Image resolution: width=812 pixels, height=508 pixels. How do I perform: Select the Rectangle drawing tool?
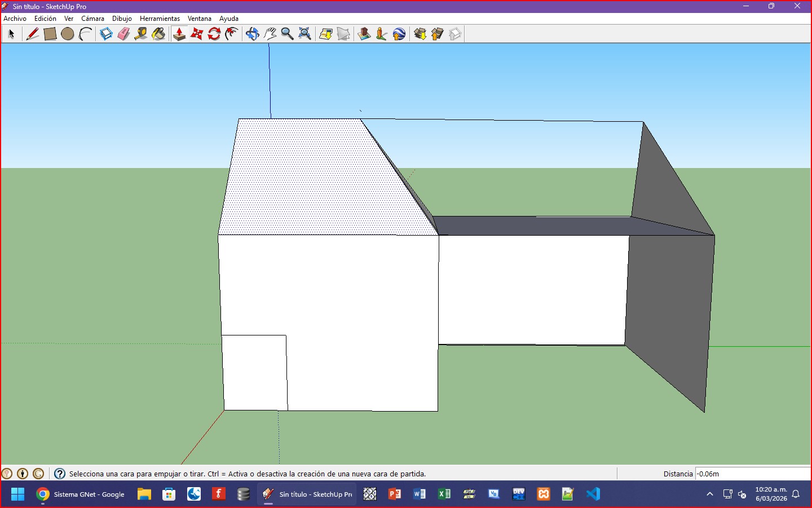click(x=50, y=34)
